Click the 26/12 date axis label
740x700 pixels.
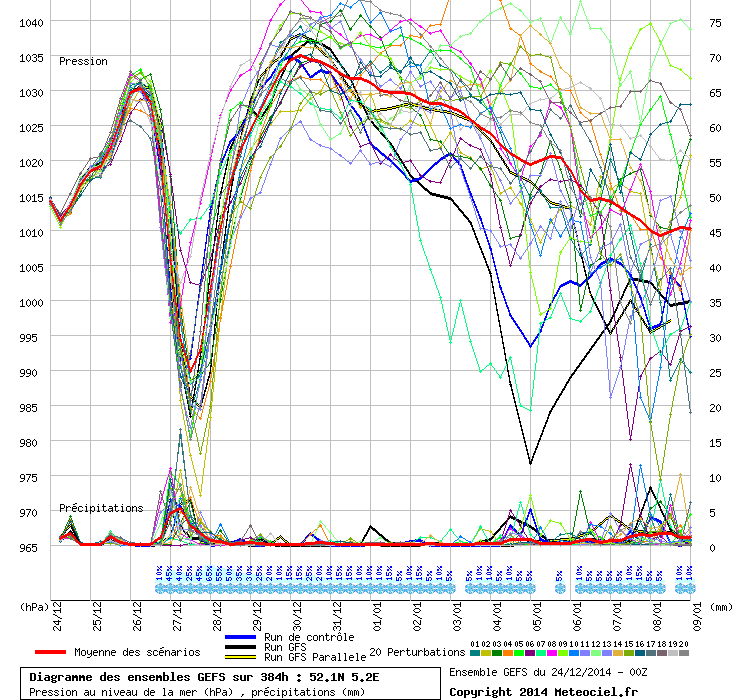click(x=137, y=616)
